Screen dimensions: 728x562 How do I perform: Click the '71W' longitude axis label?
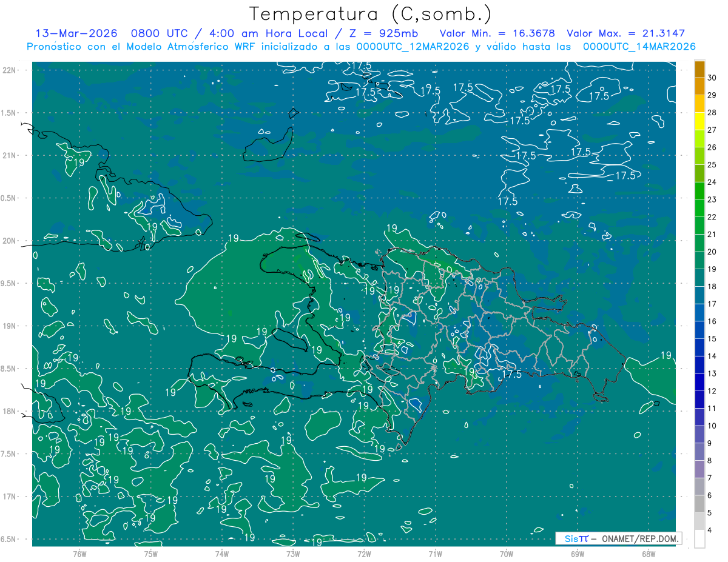coord(435,553)
